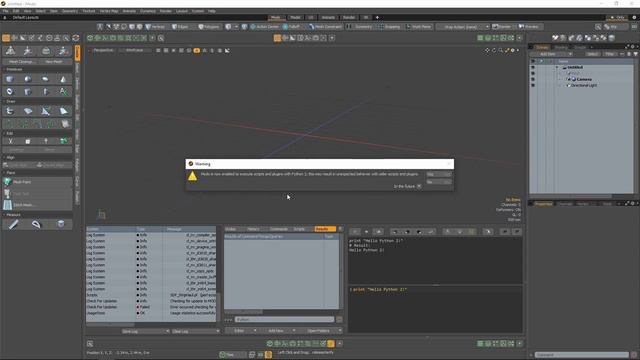This screenshot has width=640, height=360.
Task: Toggle visibility eye of Directional Light
Action: (533, 85)
